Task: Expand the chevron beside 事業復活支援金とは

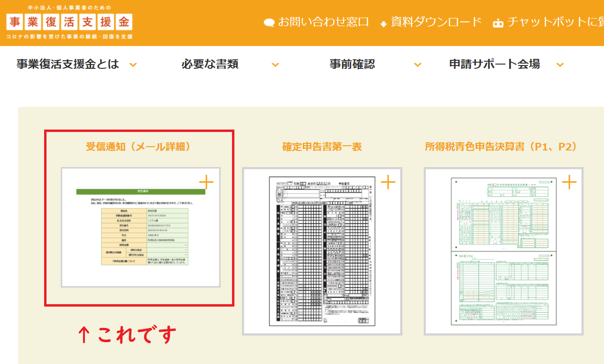Action: click(x=133, y=65)
